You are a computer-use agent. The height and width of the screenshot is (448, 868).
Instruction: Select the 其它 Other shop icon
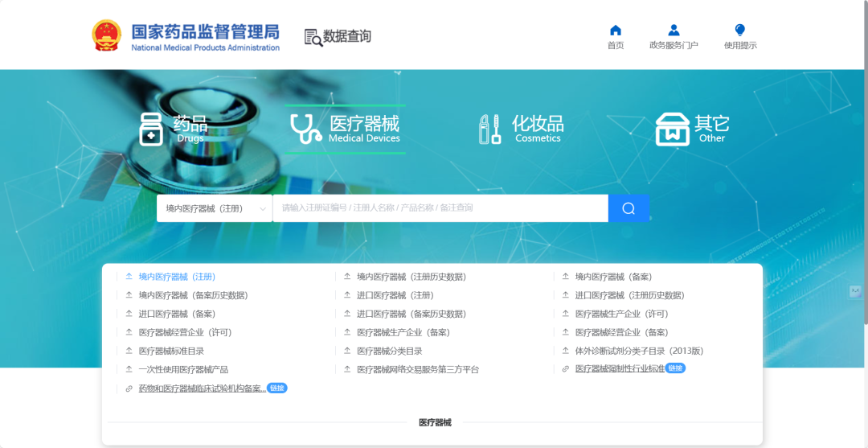point(672,129)
